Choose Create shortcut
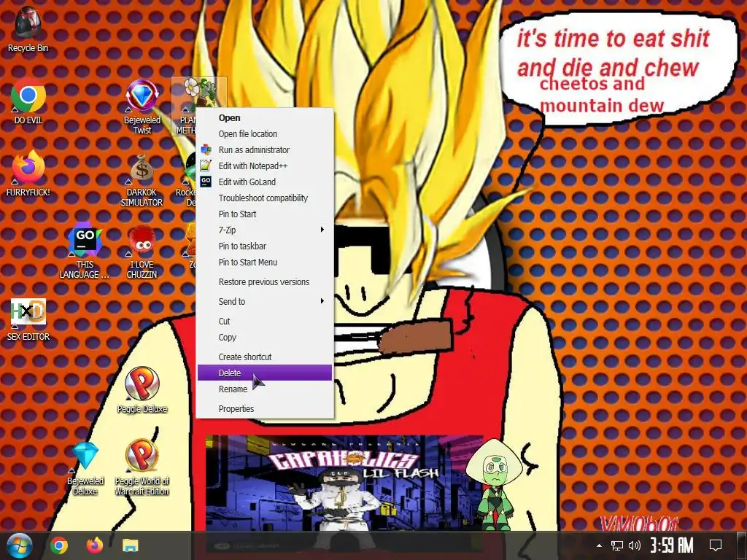This screenshot has height=560, width=747. pyautogui.click(x=265, y=357)
